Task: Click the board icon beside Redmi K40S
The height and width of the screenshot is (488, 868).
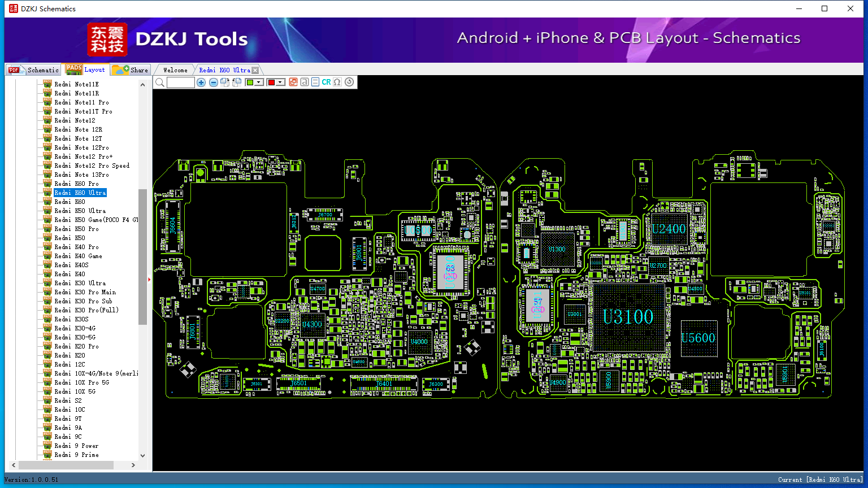Action: pyautogui.click(x=47, y=265)
